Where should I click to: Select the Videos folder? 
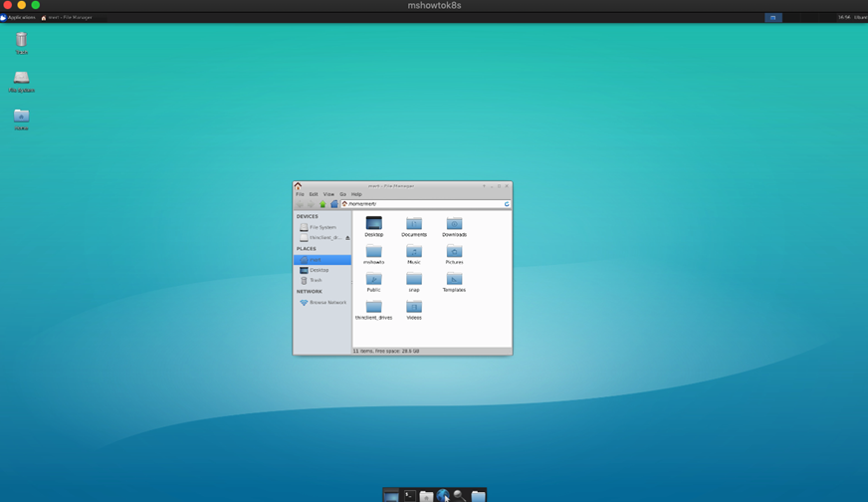pyautogui.click(x=414, y=309)
